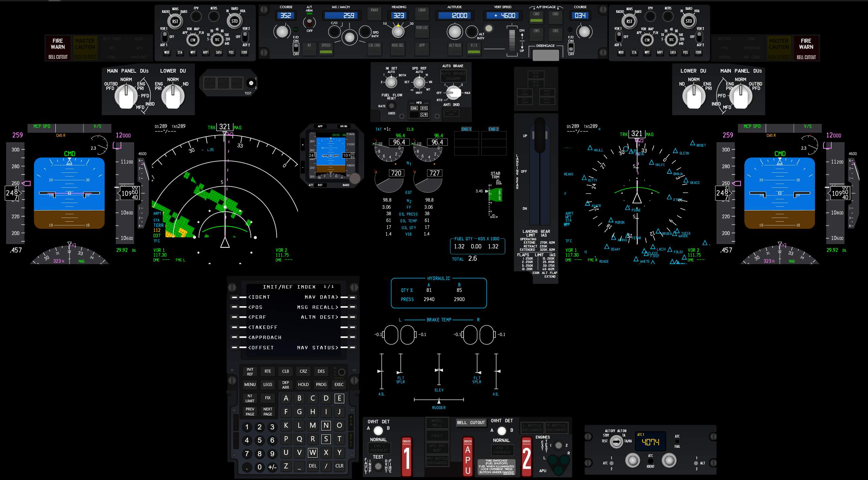This screenshot has width=868, height=480.
Task: Pull the APU fire handle
Action: click(468, 457)
